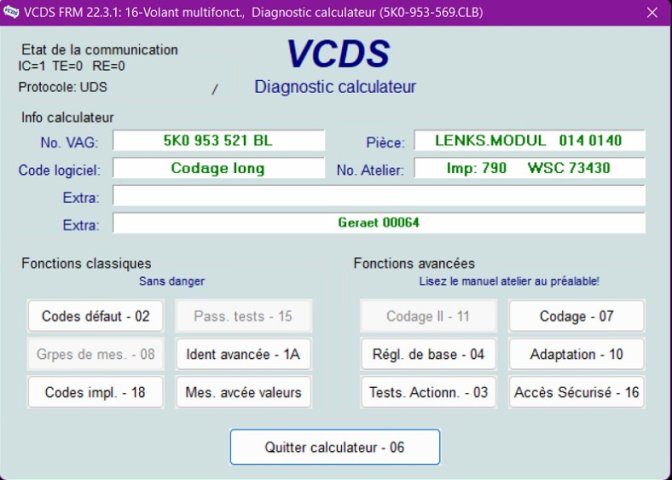Open Adaptation - 10
This screenshot has height=480, width=672.
coord(576,354)
